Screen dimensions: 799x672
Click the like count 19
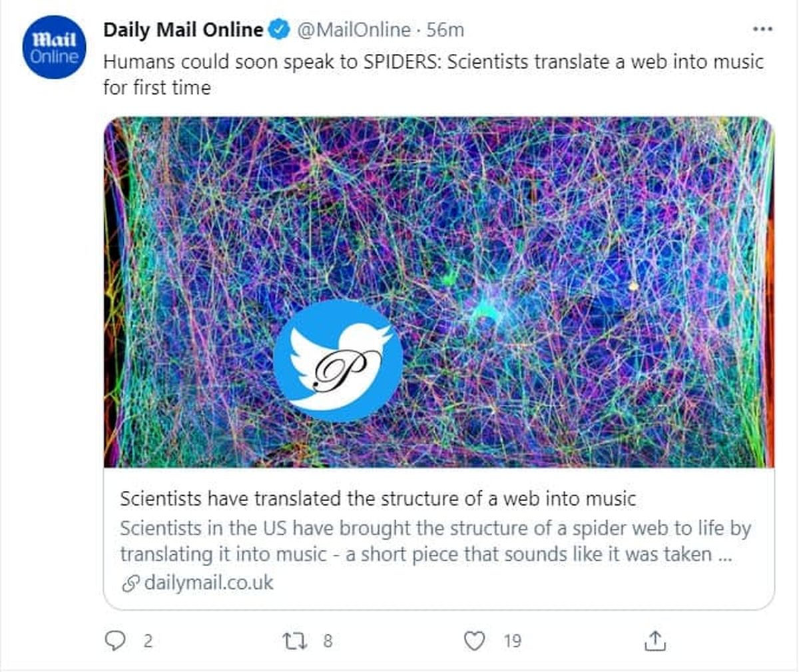(512, 641)
